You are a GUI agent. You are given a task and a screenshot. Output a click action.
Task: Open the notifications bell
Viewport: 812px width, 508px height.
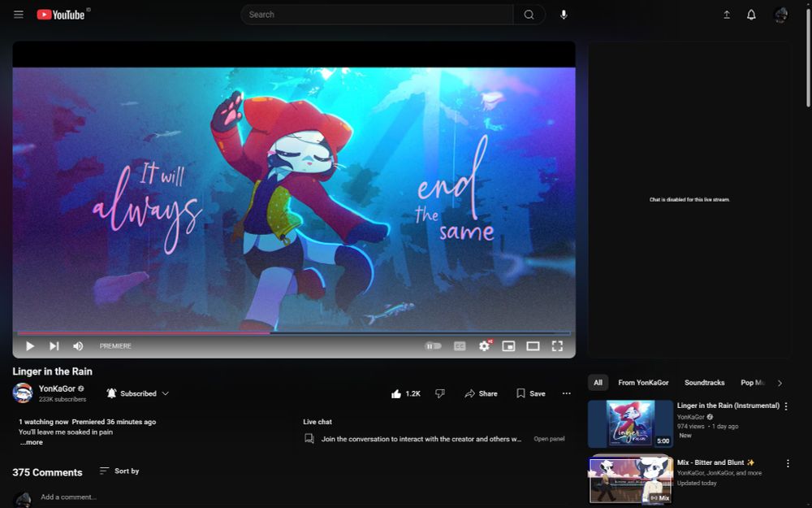751,15
